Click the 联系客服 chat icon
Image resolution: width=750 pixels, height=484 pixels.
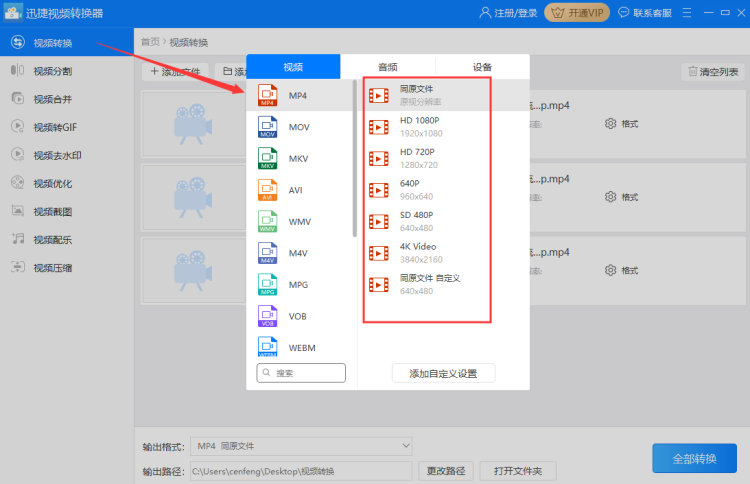(623, 12)
